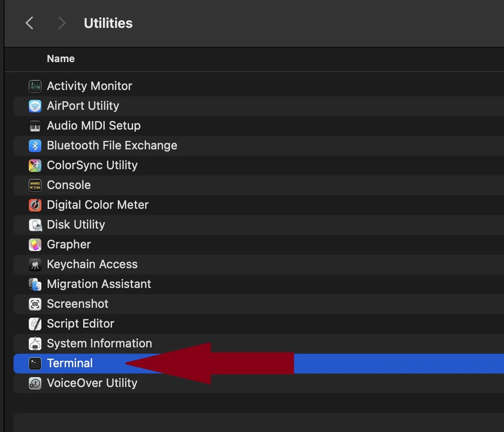Click the Disk Utility icon

35,225
